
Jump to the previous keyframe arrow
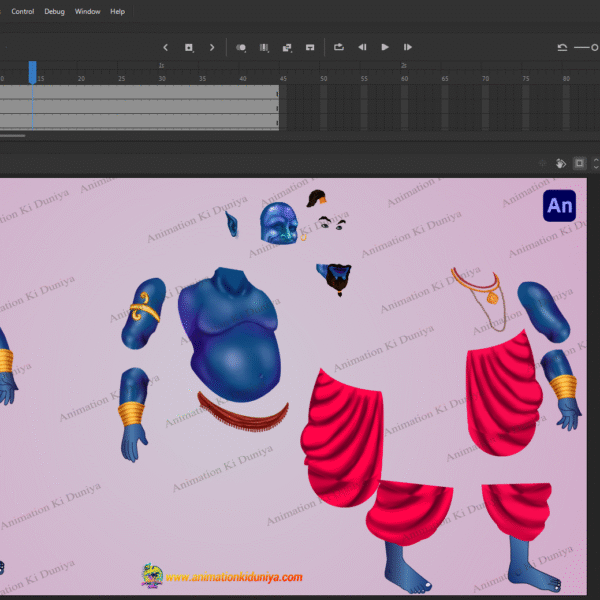tap(165, 47)
